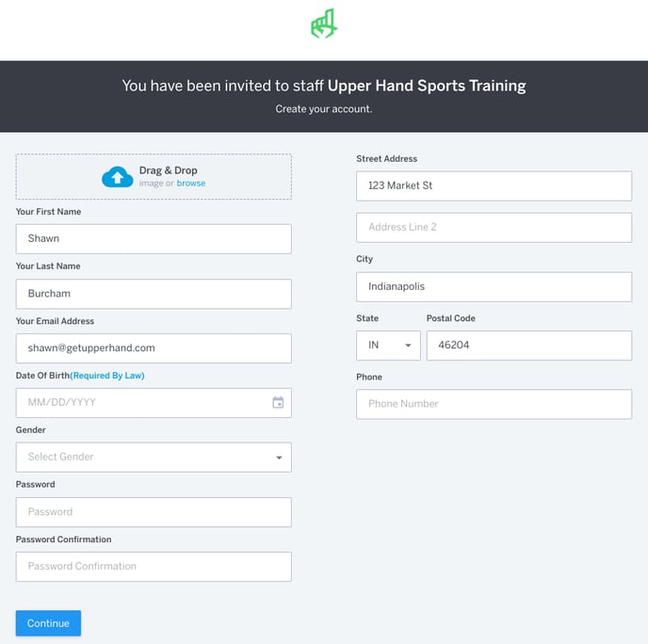648x644 pixels.
Task: Click the Phone Number input field
Action: (x=494, y=404)
